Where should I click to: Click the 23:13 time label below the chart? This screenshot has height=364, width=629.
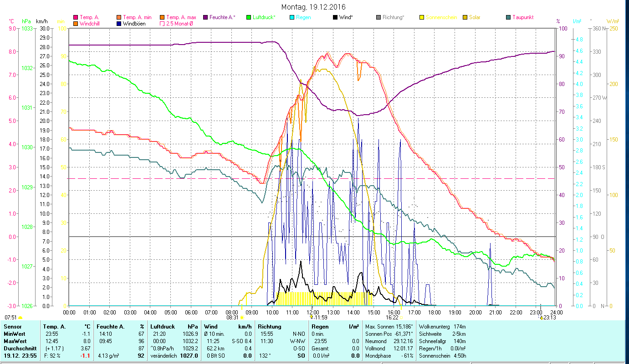[x=550, y=318]
